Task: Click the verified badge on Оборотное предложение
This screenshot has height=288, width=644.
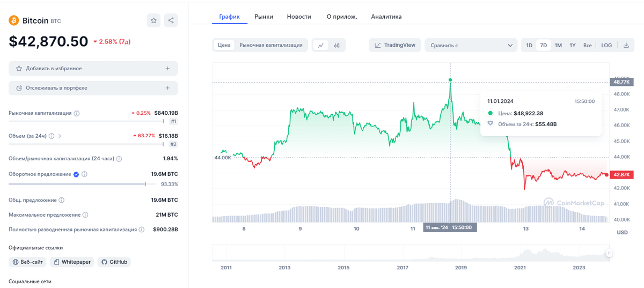Action: point(76,174)
